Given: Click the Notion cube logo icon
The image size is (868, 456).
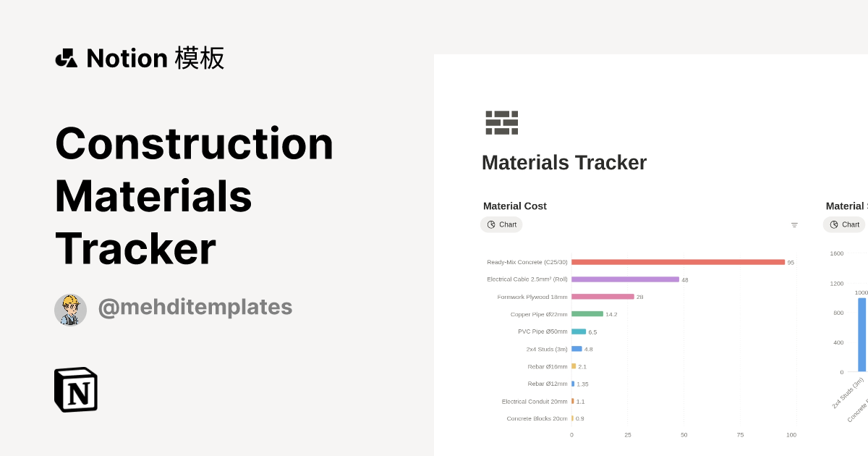Looking at the screenshot, I should [76, 389].
